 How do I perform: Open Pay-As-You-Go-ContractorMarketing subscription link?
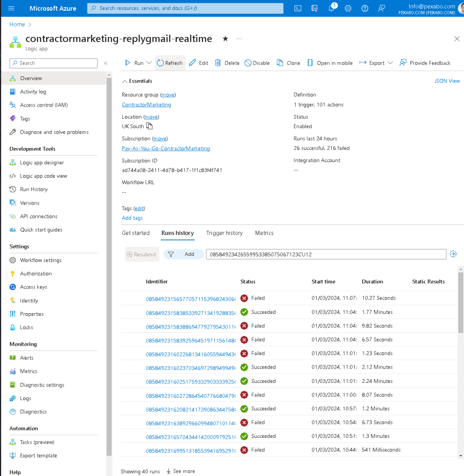coord(166,148)
